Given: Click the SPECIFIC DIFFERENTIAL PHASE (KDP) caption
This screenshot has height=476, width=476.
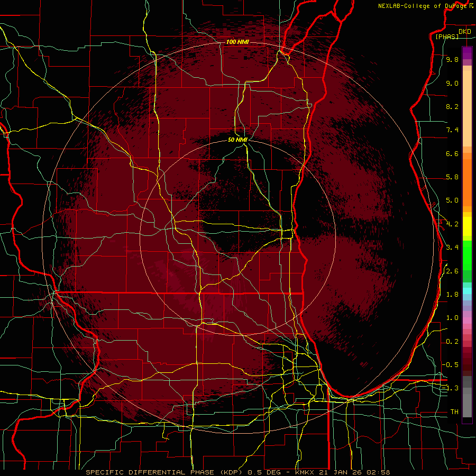Looking at the screenshot, I should pos(165,472).
